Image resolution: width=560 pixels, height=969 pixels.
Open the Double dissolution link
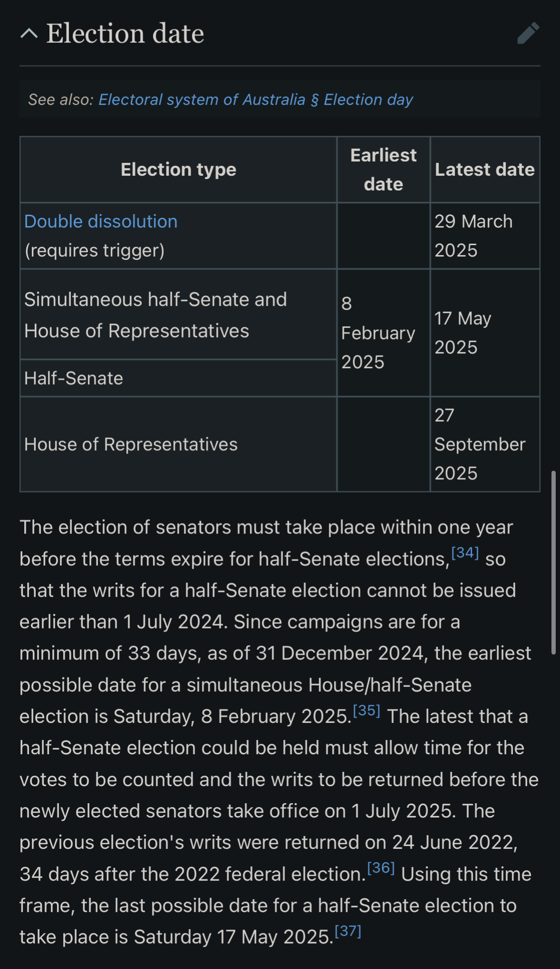click(101, 221)
